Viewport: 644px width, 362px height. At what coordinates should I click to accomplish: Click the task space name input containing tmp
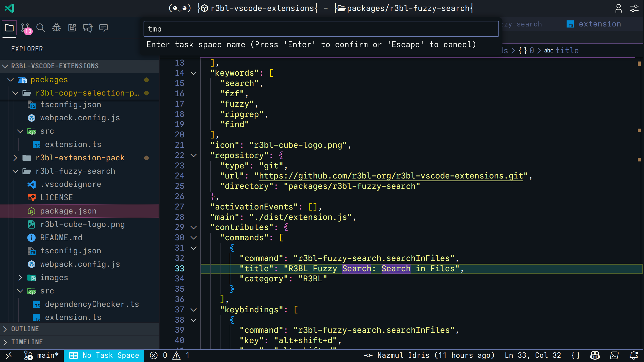click(321, 28)
